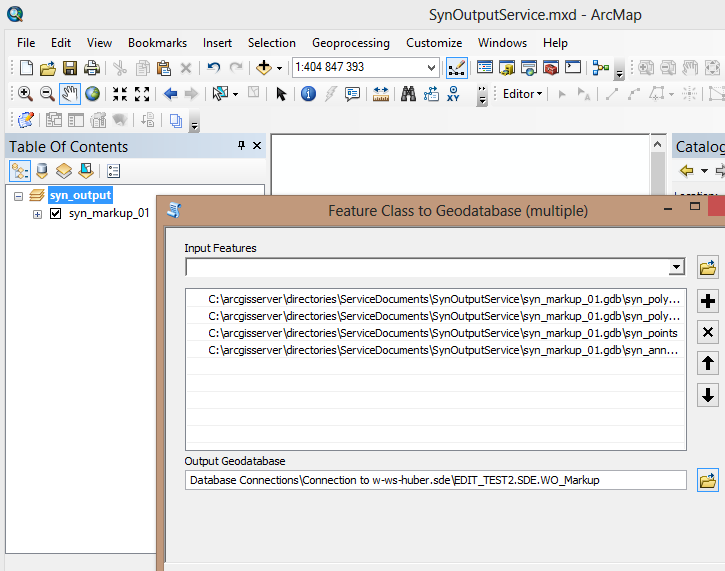
Task: Pin the Table Of Contents panel
Action: click(x=241, y=146)
